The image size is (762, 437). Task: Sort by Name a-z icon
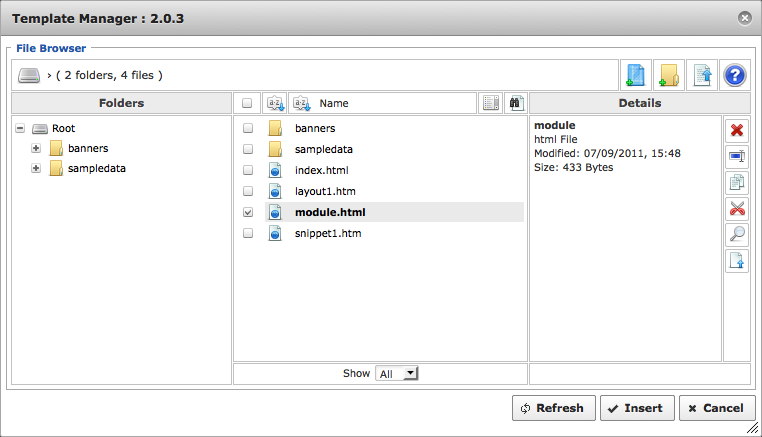click(x=302, y=103)
